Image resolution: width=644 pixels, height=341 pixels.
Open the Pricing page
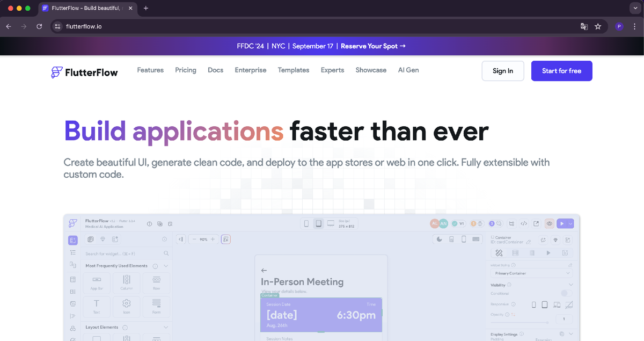coord(186,70)
